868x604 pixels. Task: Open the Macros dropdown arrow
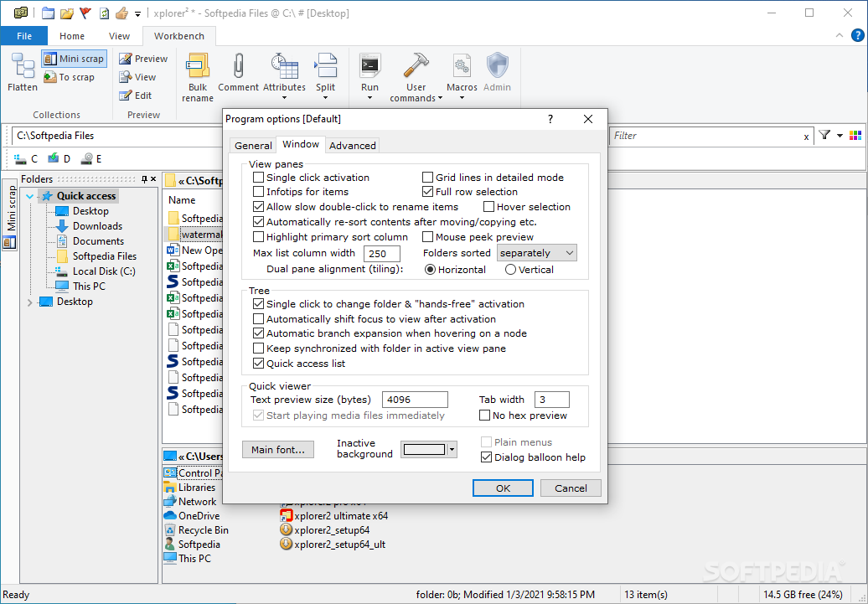pyautogui.click(x=462, y=99)
